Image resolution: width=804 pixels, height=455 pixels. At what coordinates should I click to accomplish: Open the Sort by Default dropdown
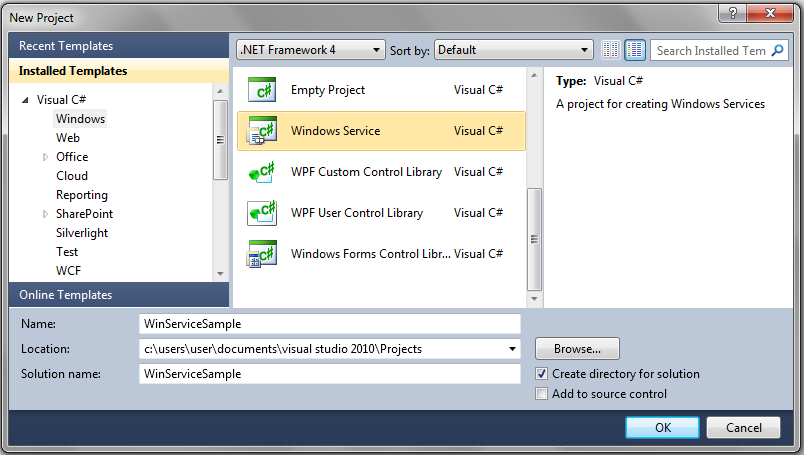tap(513, 50)
